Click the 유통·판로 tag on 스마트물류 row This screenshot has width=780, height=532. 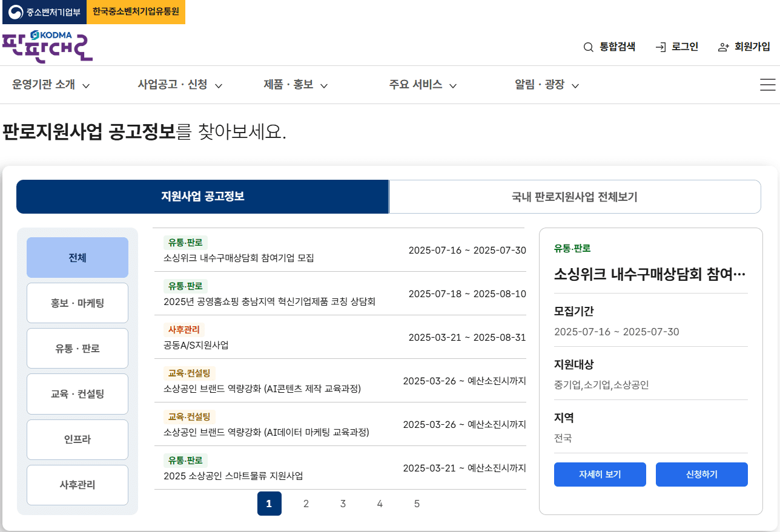coord(185,461)
